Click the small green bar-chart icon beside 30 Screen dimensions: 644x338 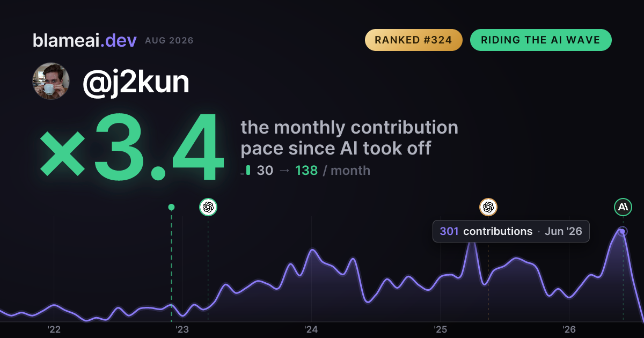pos(246,171)
